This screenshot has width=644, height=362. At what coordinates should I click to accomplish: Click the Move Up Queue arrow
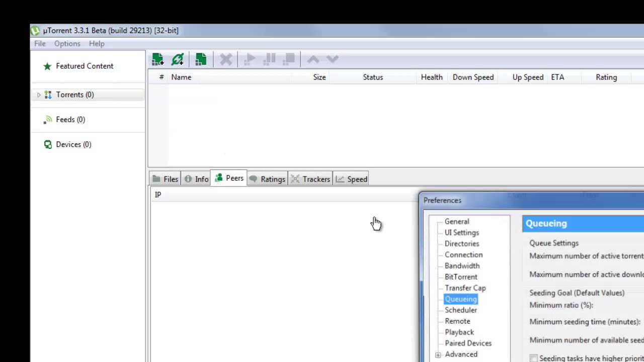pos(313,59)
